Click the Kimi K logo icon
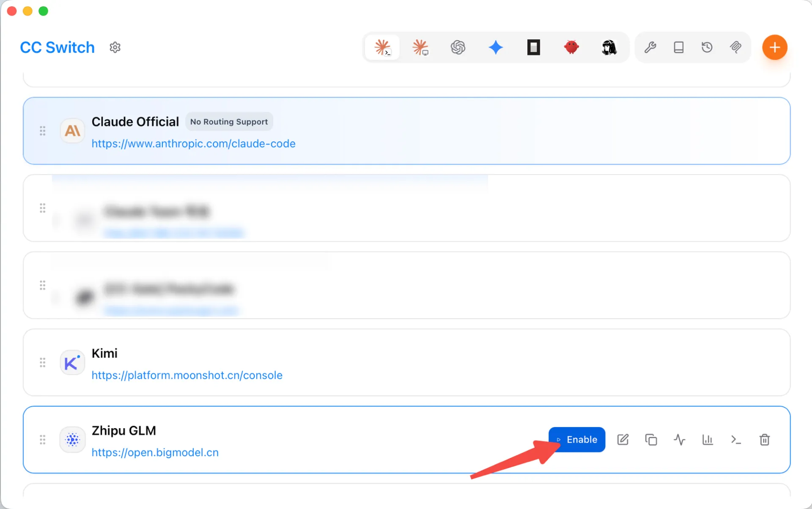This screenshot has width=812, height=509. point(72,363)
